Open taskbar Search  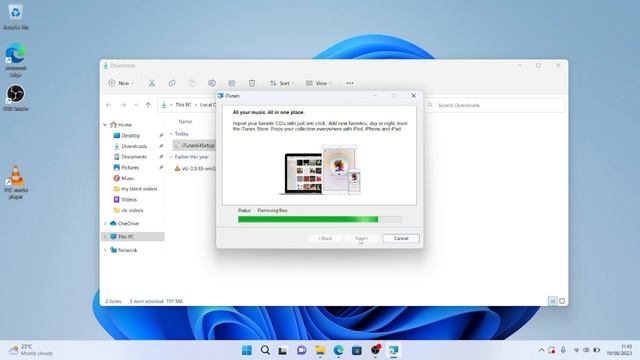(x=265, y=350)
